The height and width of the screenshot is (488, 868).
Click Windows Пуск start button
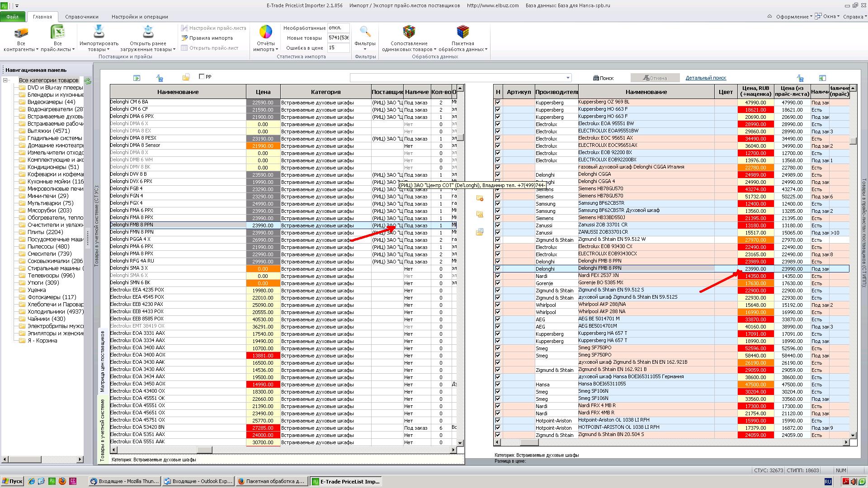click(x=12, y=481)
